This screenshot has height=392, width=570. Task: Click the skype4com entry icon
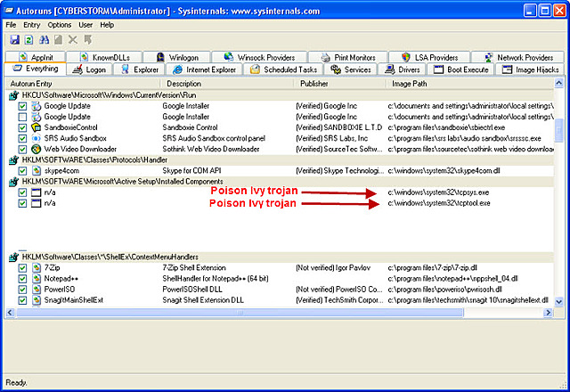36,170
